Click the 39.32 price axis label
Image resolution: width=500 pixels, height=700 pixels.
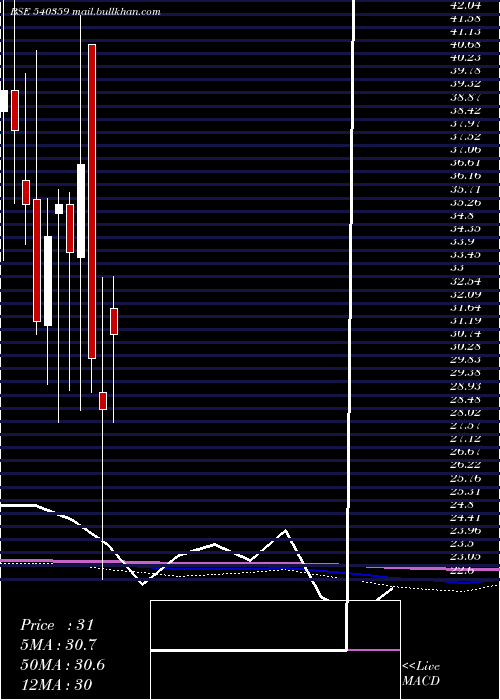tap(466, 84)
